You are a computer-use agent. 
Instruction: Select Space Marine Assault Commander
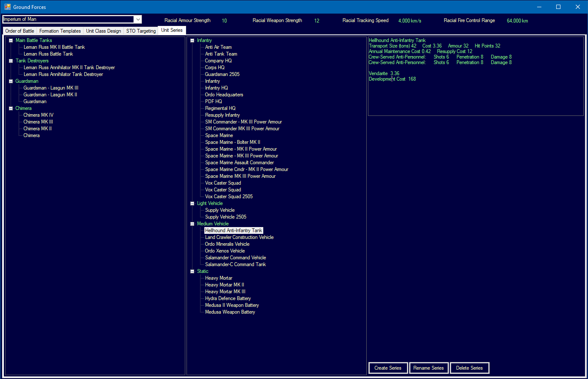[240, 163]
